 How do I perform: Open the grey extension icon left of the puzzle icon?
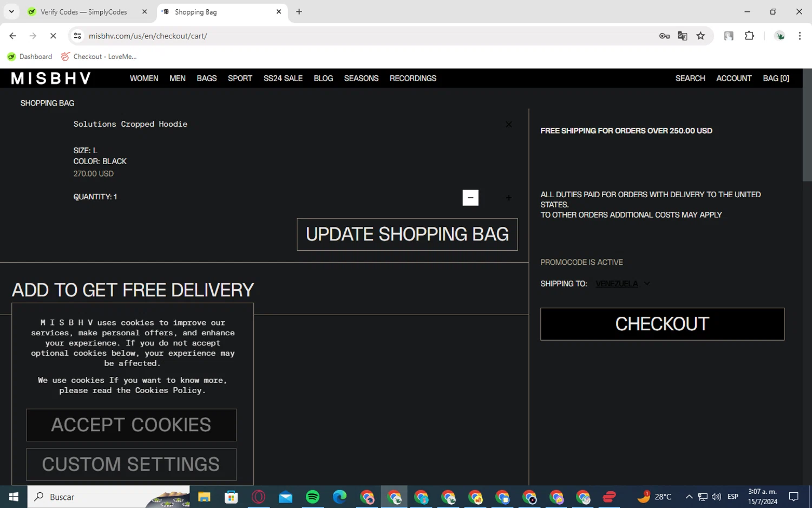pyautogui.click(x=729, y=36)
